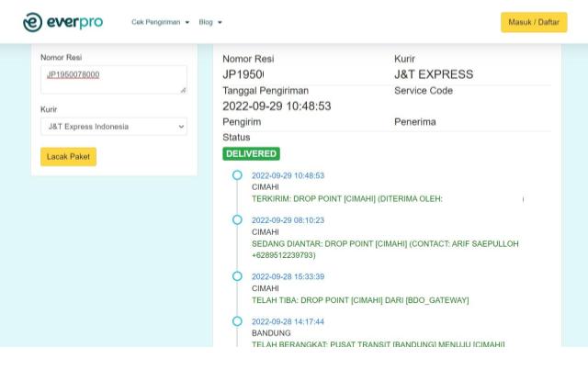Image resolution: width=588 pixels, height=392 pixels.
Task: Open the Cek Pengiriman menu
Action: [x=161, y=22]
